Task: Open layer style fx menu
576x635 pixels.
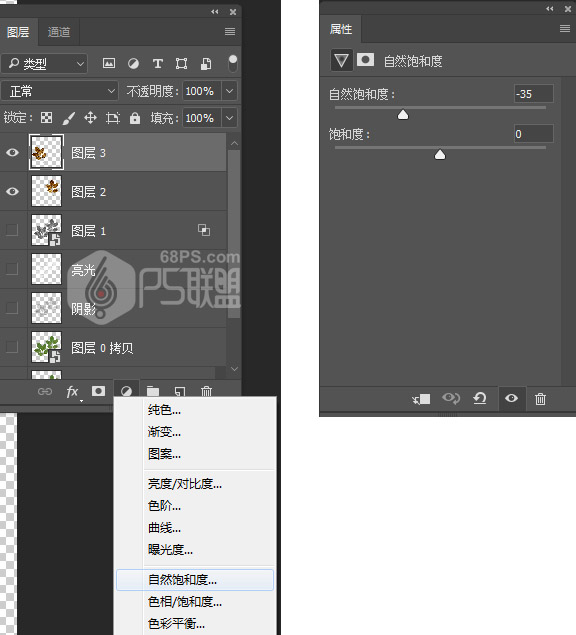Action: (x=72, y=392)
